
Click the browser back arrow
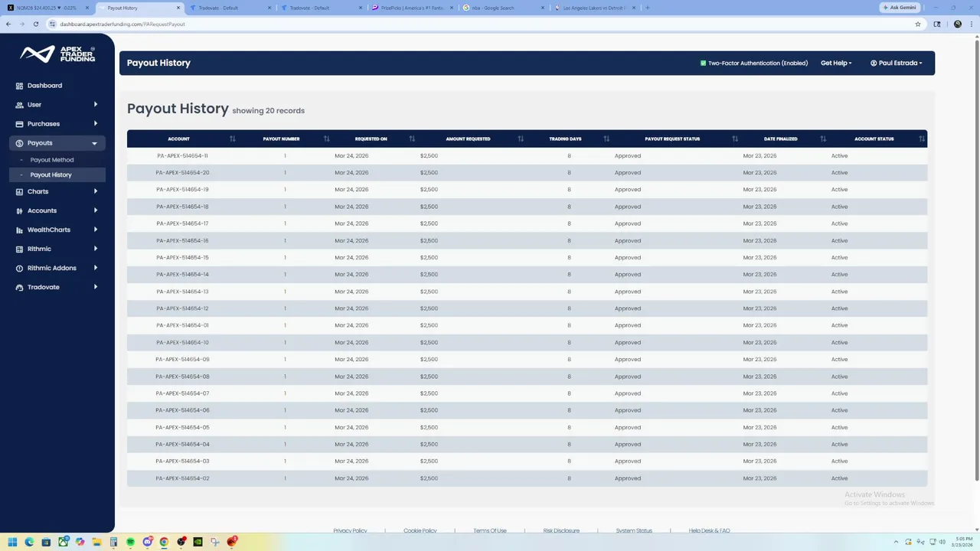point(8,24)
